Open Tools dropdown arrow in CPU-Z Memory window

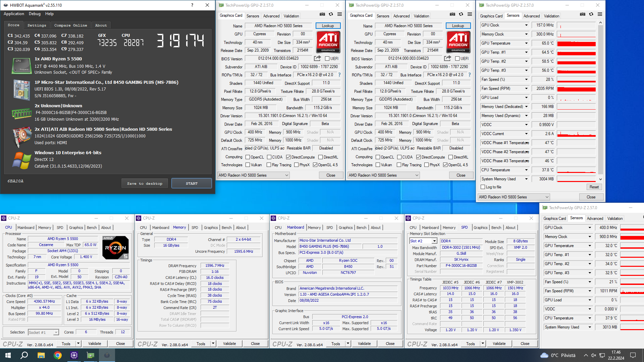[213, 344]
